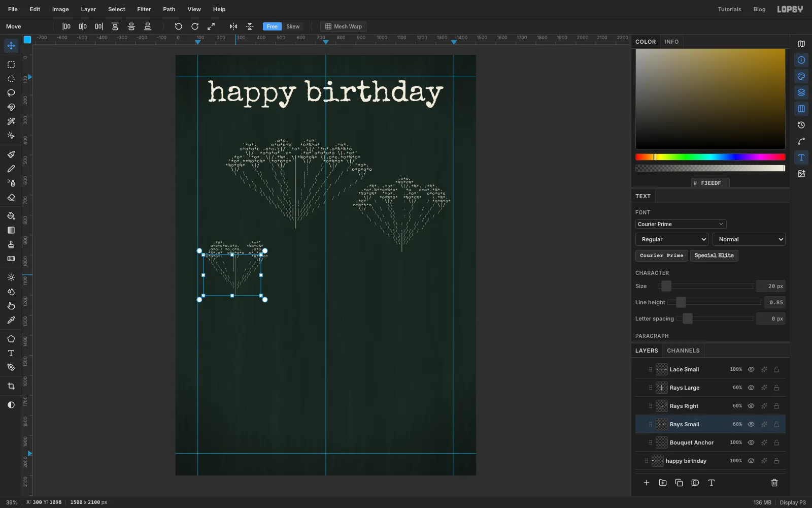The image size is (812, 508).
Task: Toggle visibility of Rays Right layer
Action: [x=751, y=406]
